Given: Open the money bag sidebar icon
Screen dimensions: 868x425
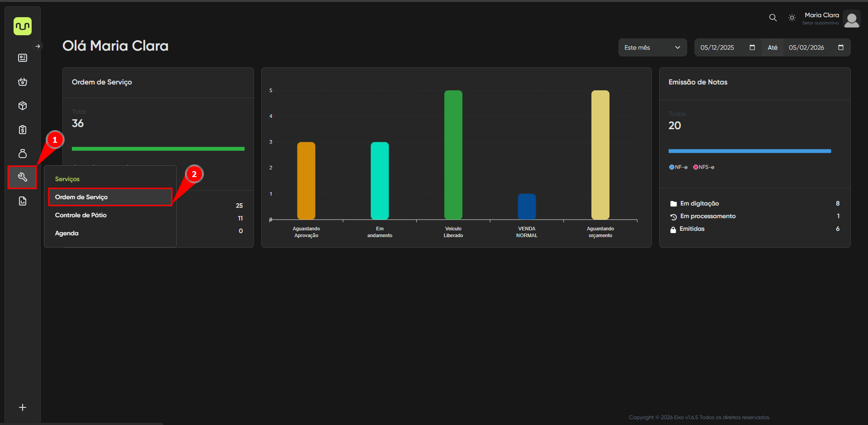Looking at the screenshot, I should [x=22, y=154].
